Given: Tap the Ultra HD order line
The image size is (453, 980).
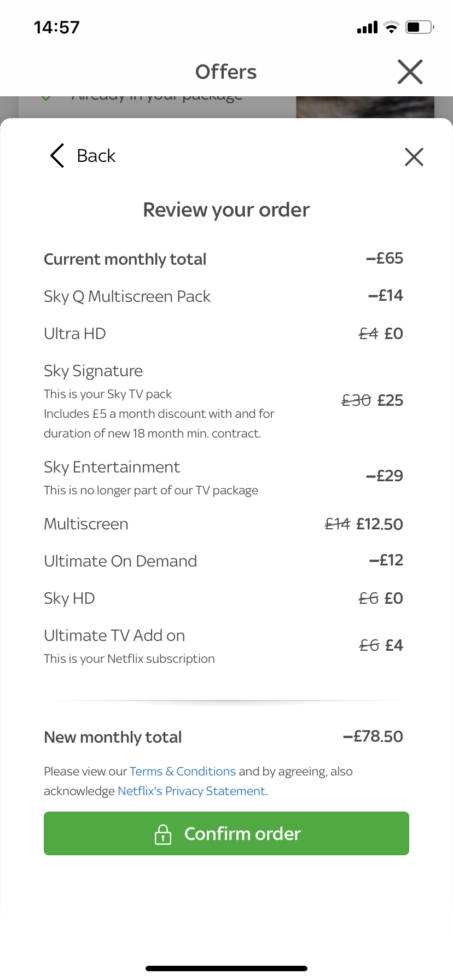Looking at the screenshot, I should 75,334.
